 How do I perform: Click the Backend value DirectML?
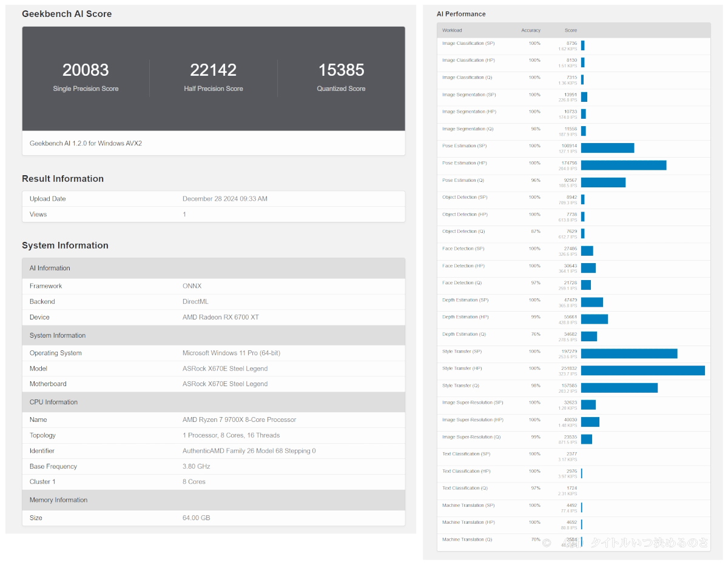(195, 301)
